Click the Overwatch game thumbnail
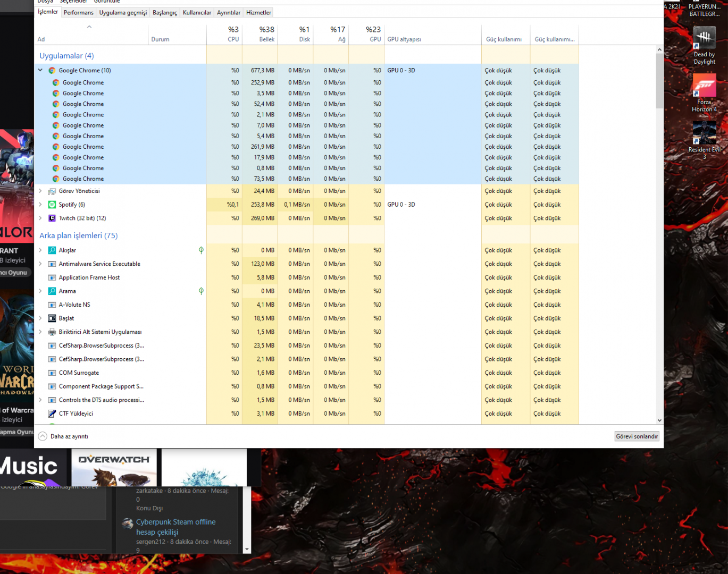 point(114,468)
